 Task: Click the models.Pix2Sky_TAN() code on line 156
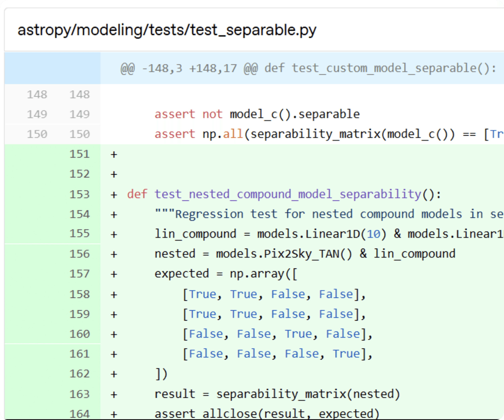point(284,254)
